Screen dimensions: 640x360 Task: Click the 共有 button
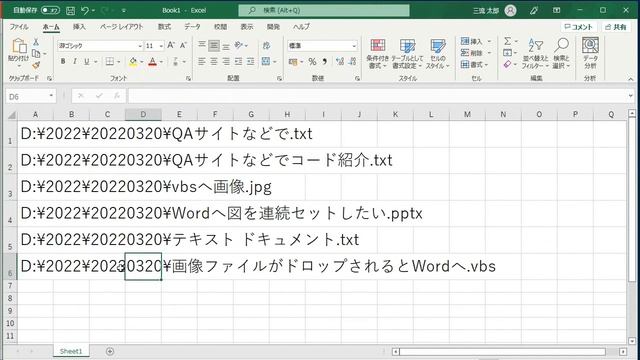(616, 27)
